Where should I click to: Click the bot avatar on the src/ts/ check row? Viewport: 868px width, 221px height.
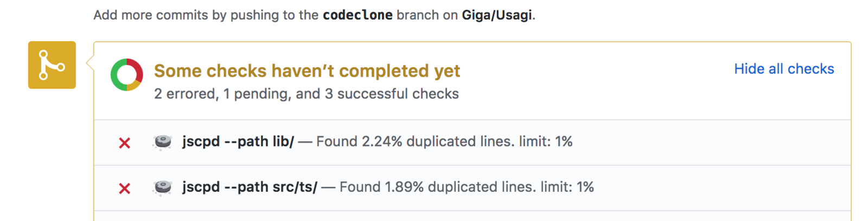162,188
